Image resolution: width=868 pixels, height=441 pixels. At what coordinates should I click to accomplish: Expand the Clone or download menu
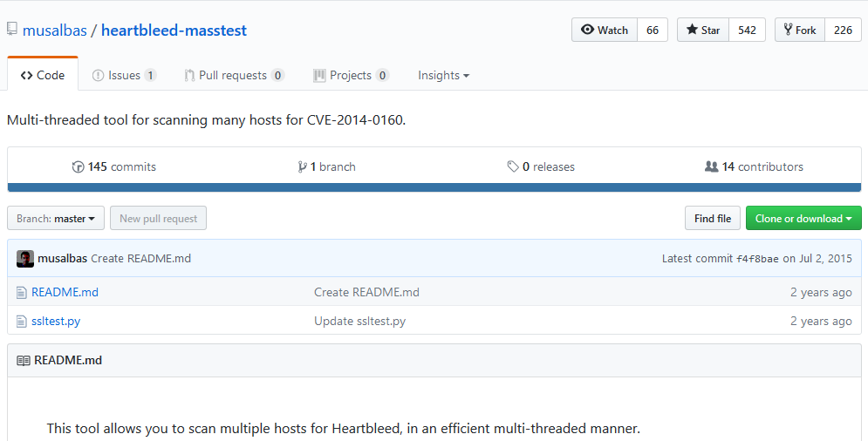(x=803, y=219)
